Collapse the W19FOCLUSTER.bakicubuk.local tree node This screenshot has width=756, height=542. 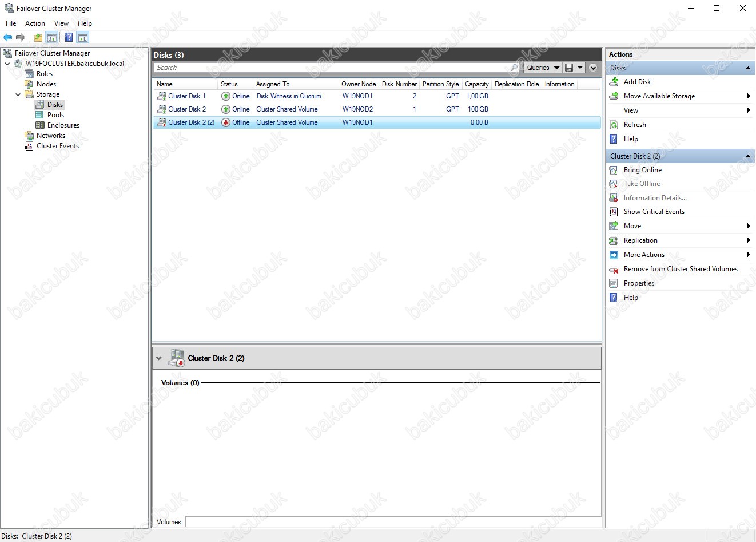(7, 64)
